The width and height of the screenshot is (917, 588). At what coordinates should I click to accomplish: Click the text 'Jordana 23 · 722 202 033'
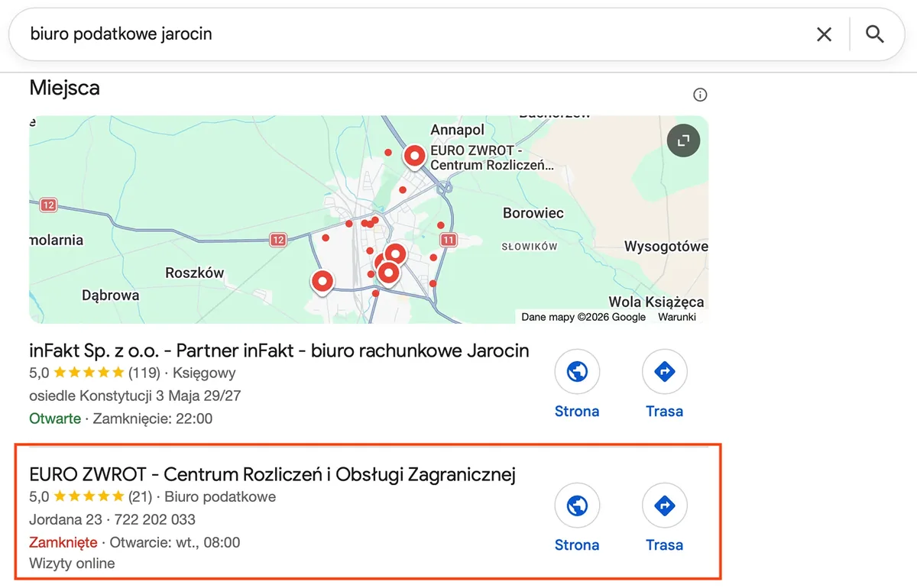[112, 519]
